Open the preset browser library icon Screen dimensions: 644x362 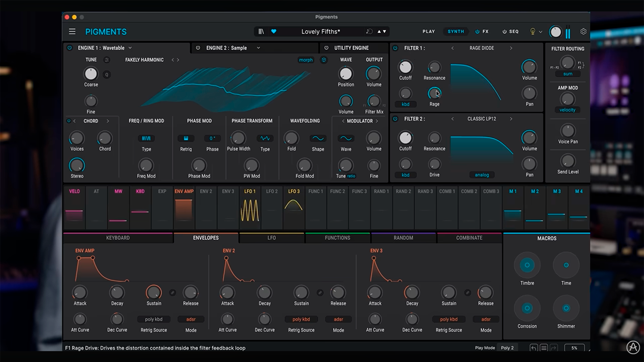coord(261,32)
